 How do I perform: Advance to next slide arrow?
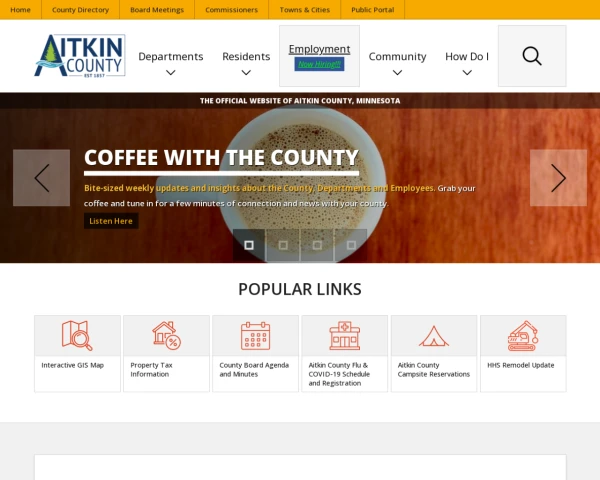558,178
